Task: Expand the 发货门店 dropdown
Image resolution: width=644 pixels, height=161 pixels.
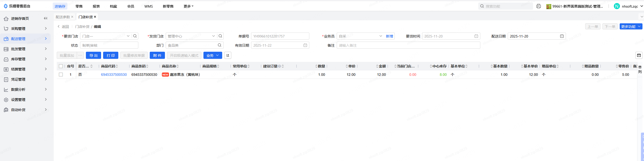Action: point(214,36)
